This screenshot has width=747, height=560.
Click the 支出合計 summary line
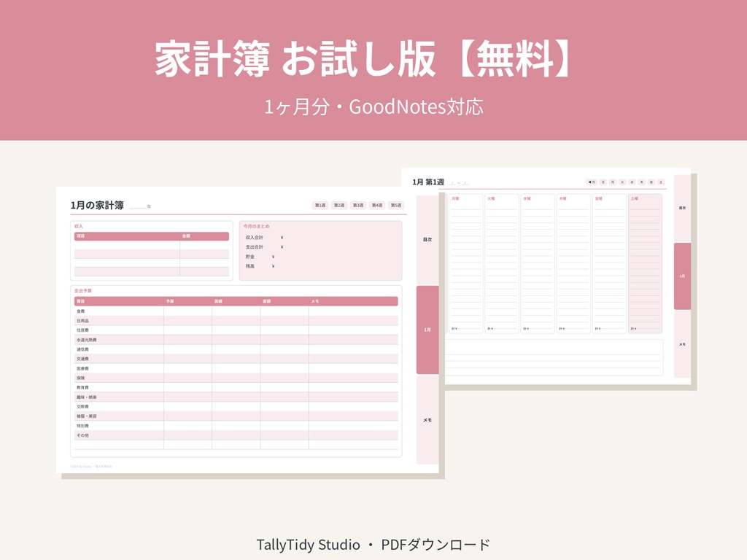pyautogui.click(x=264, y=246)
